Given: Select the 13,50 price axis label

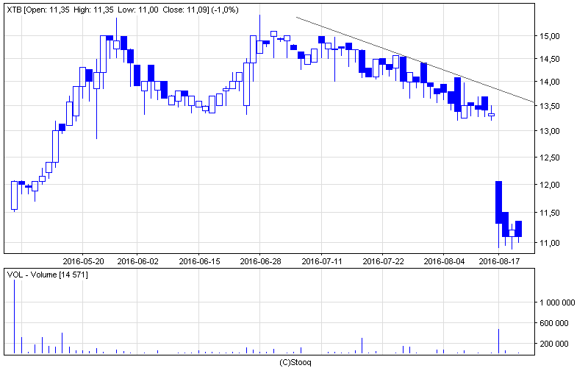Looking at the screenshot, I should [549, 106].
